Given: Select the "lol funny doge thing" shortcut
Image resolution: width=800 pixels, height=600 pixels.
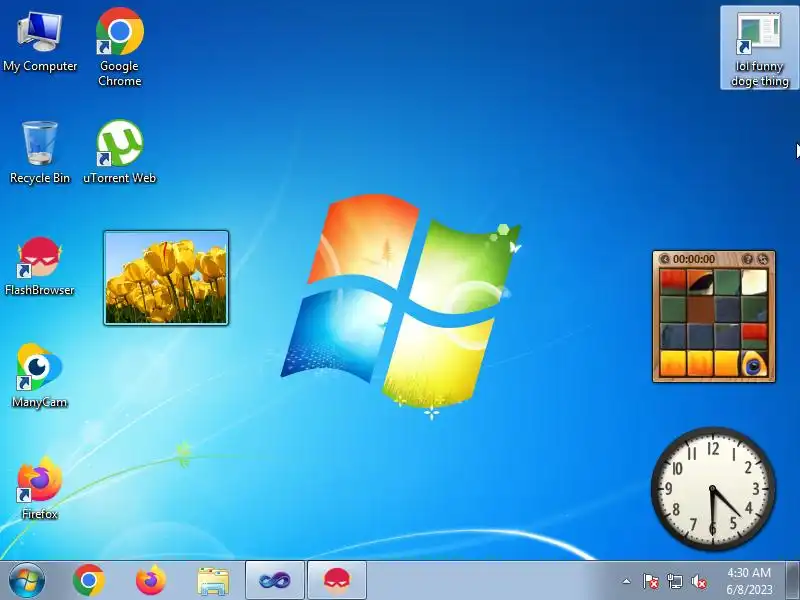Looking at the screenshot, I should pyautogui.click(x=759, y=48).
